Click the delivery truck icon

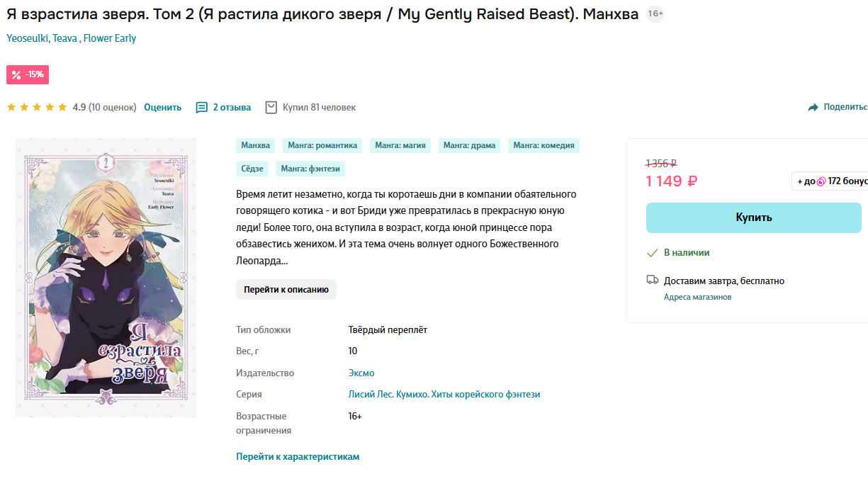653,281
